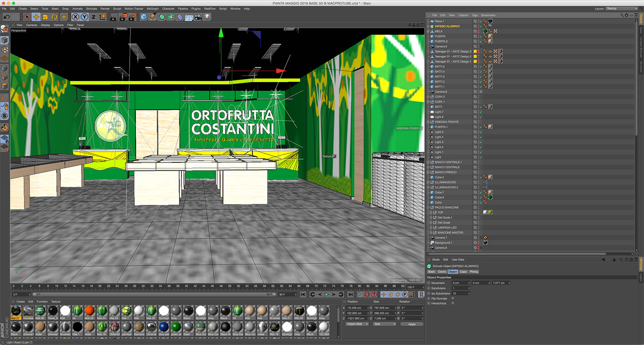Toggle the Z axis lock

(94, 17)
